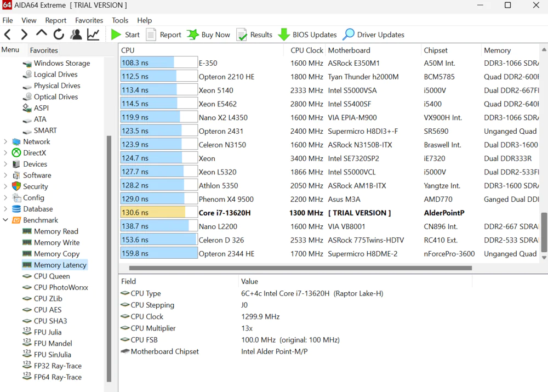Expand the Security tree node
This screenshot has height=392, width=548.
pyautogui.click(x=5, y=186)
